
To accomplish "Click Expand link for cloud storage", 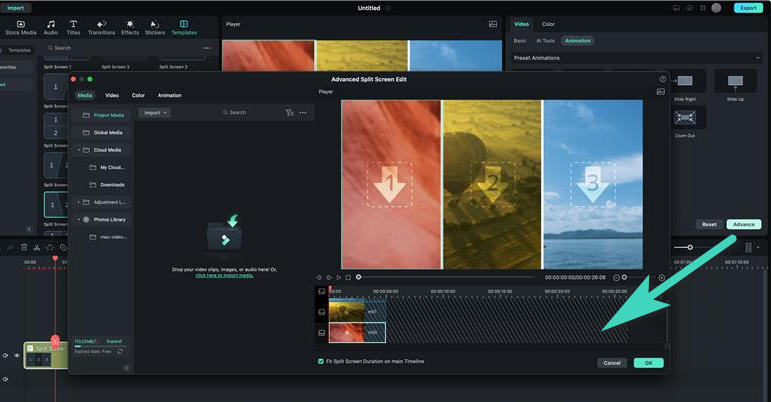I will coord(114,341).
